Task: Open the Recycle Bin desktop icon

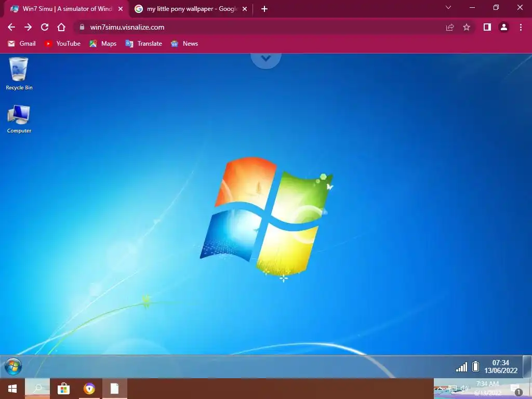Action: click(x=19, y=74)
